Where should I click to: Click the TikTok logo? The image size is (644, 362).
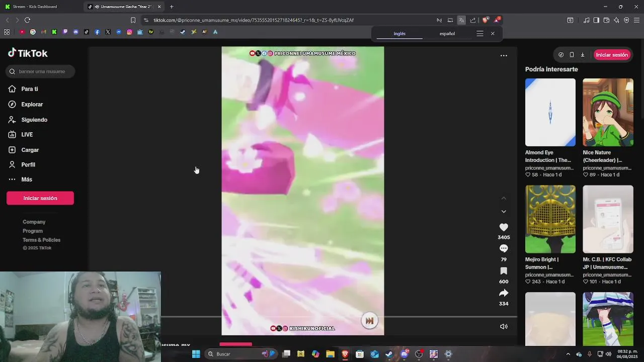28,53
